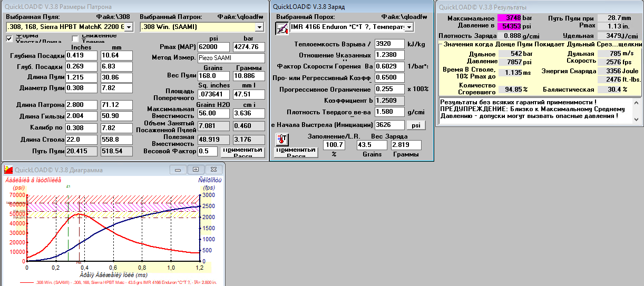Click Применить button in cartridge dimensions window
Screen dimensions: 644x286
point(242,152)
